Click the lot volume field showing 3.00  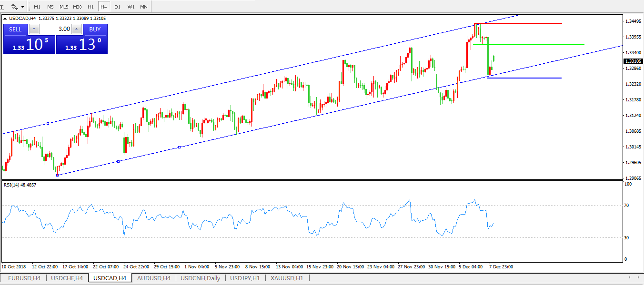(55, 29)
